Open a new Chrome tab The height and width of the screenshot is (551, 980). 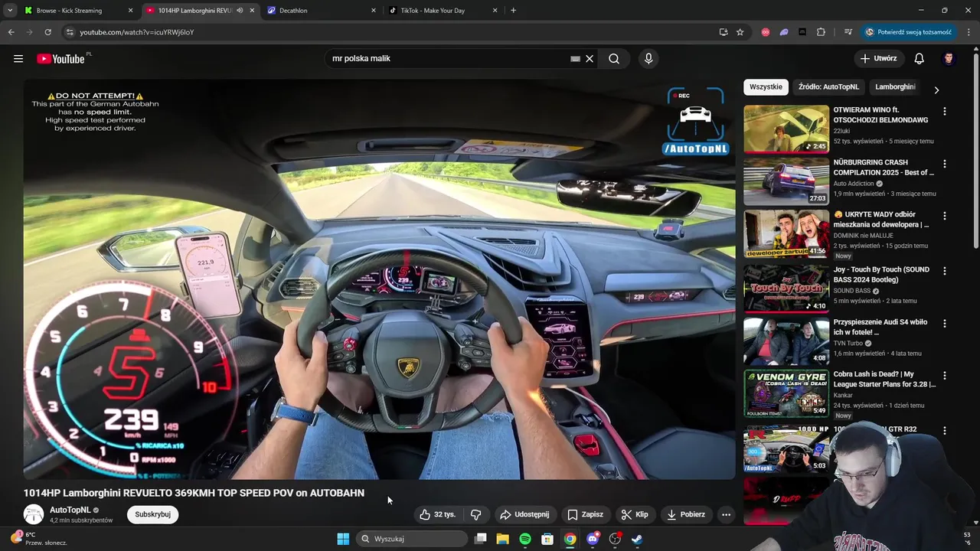pyautogui.click(x=513, y=11)
